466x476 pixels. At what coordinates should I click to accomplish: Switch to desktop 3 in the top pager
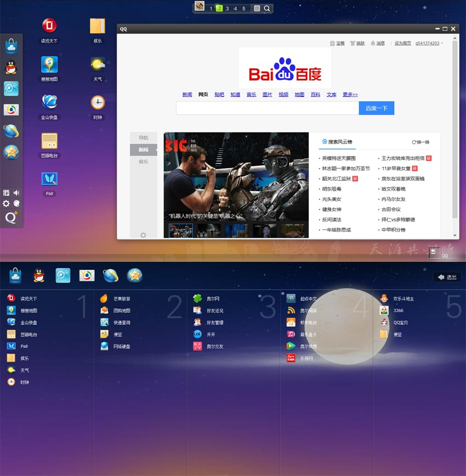pyautogui.click(x=227, y=9)
